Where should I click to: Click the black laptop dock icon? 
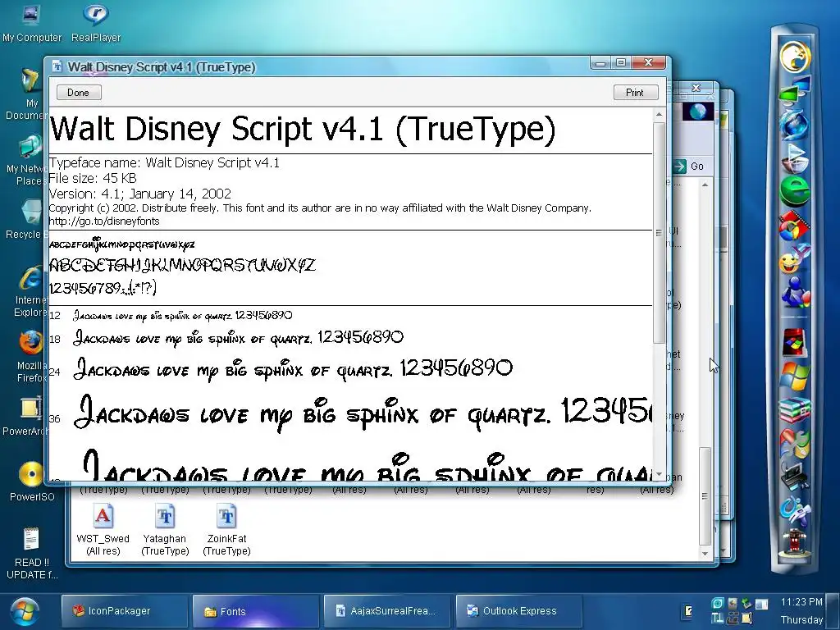795,476
